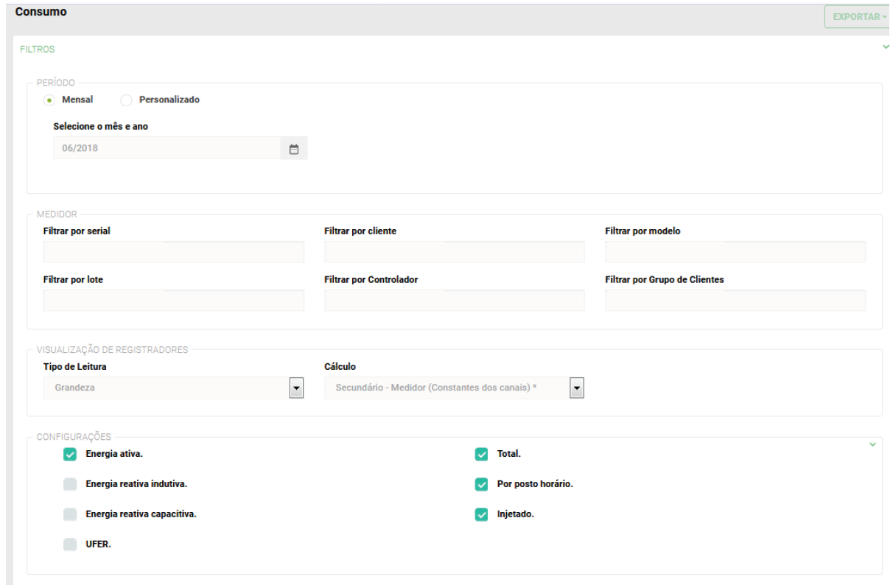Open the calendar picker icon
Viewport: 893px width, 588px height.
(x=294, y=149)
